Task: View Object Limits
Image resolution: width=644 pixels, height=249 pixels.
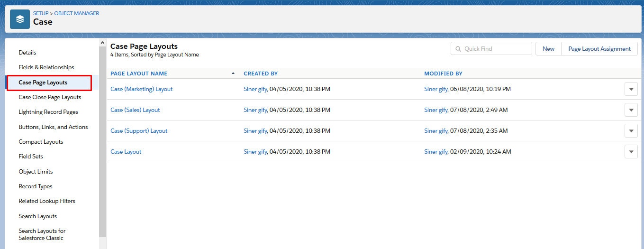Action: 36,172
